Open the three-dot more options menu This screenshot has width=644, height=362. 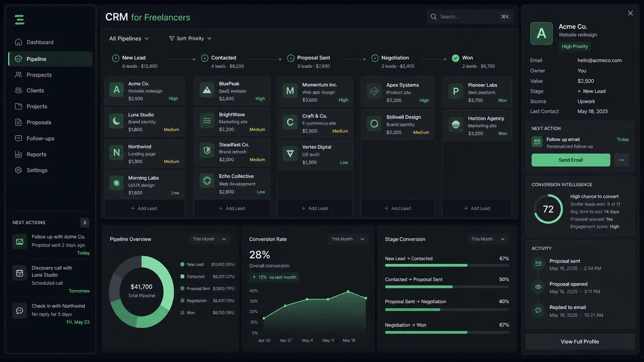[x=621, y=160]
